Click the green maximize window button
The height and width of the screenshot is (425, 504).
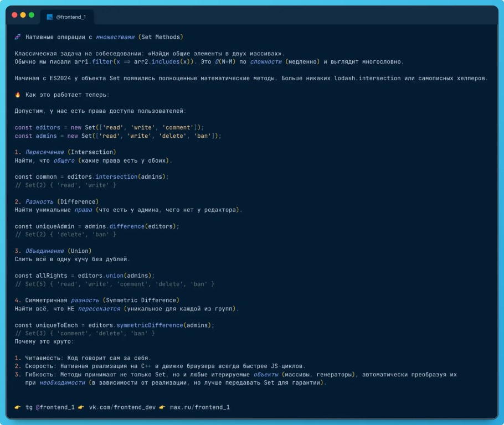click(x=31, y=15)
